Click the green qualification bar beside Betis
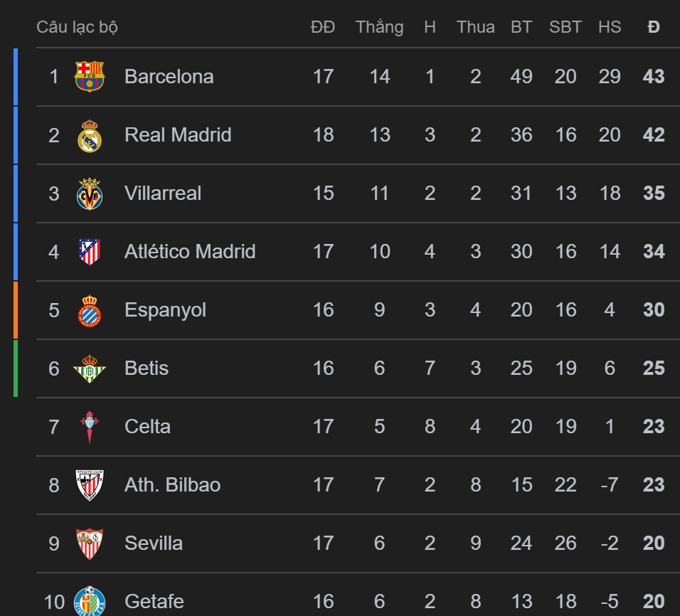The width and height of the screenshot is (680, 616). pyautogui.click(x=16, y=368)
